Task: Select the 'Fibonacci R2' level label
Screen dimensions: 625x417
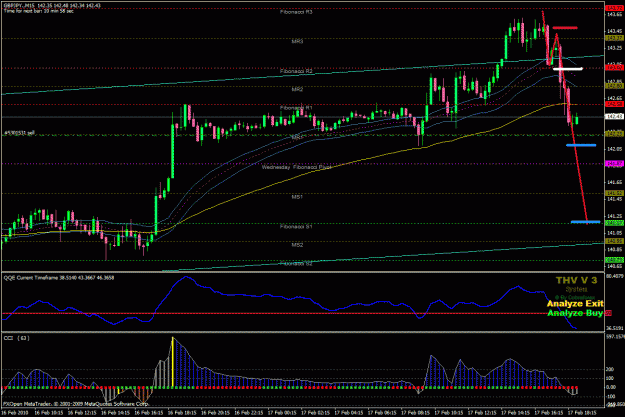Action: point(297,71)
